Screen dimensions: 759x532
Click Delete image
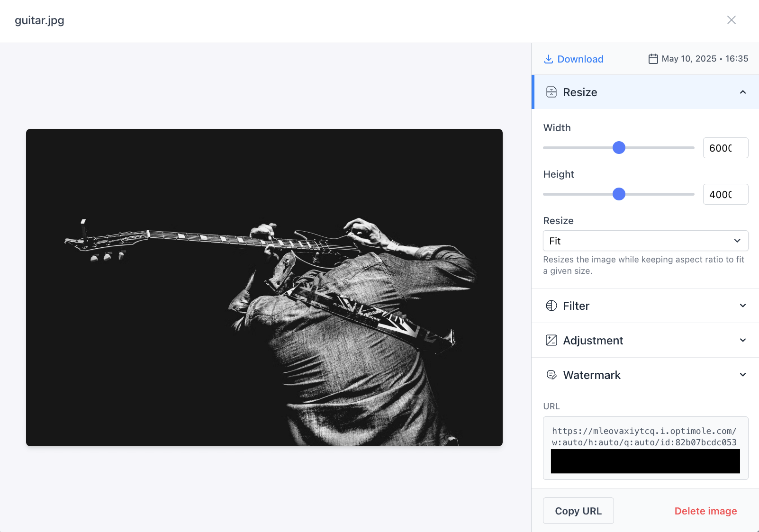click(706, 511)
